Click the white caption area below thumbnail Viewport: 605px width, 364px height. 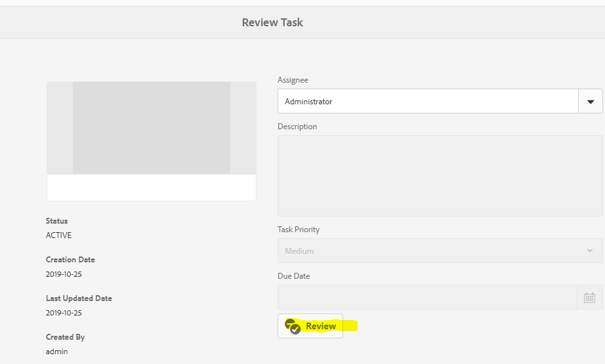151,188
